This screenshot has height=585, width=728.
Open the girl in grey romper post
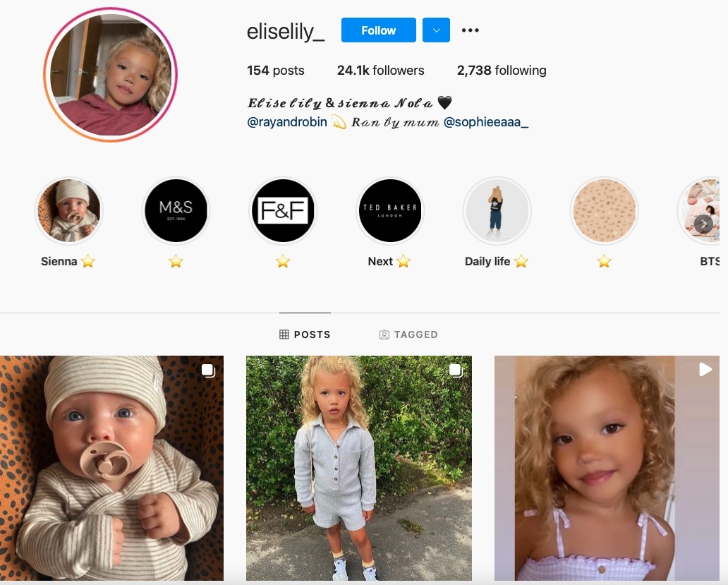(x=359, y=468)
